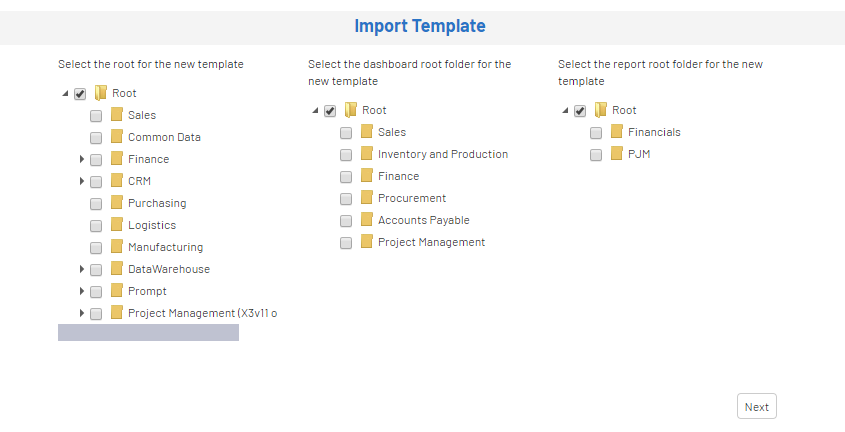Click the Accounts Payable folder icon
Viewport: 845px width, 432px height.
pos(367,219)
